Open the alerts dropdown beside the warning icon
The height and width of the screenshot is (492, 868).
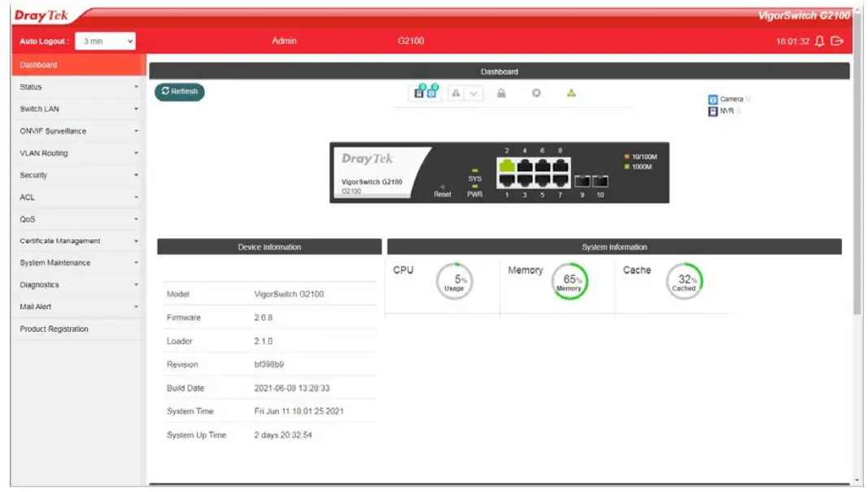pos(473,94)
